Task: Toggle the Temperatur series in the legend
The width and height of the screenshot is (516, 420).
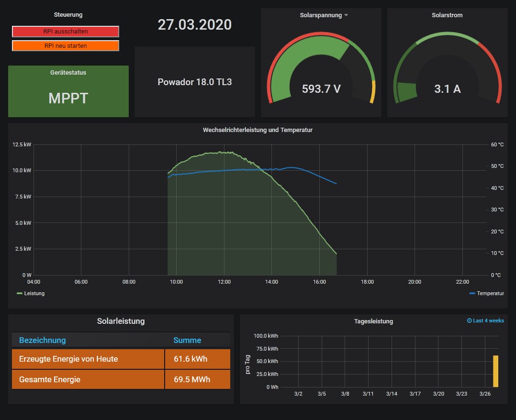Action: pyautogui.click(x=490, y=293)
